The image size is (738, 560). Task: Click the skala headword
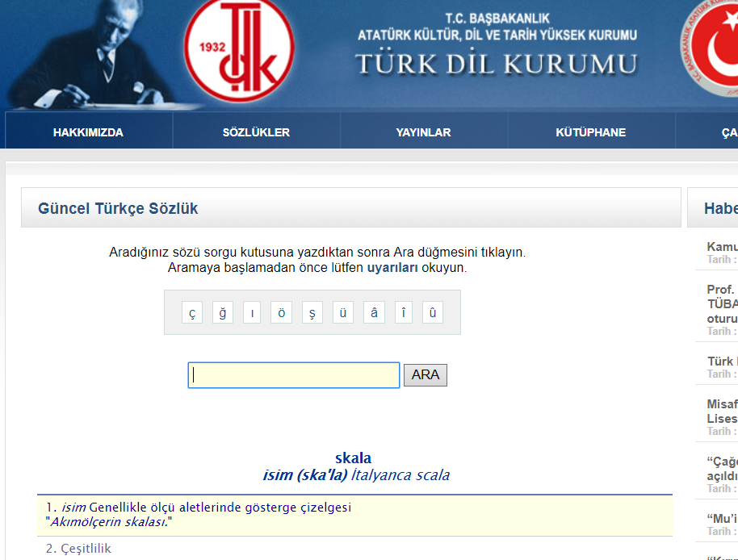(353, 458)
